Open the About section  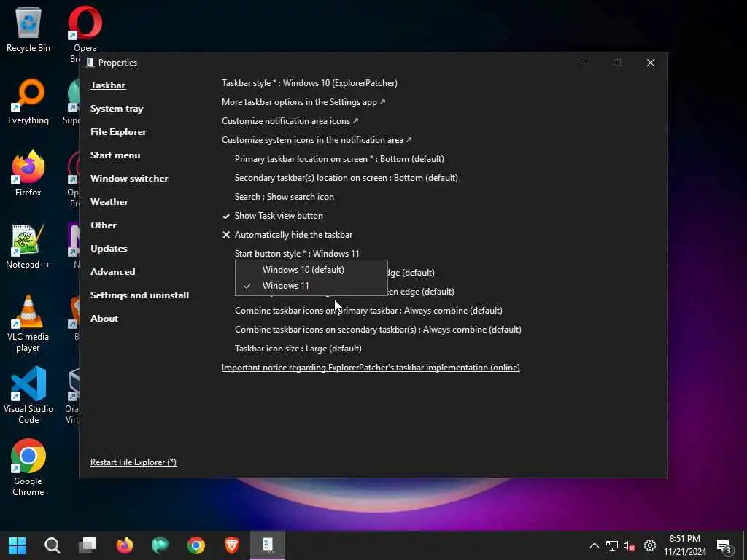tap(104, 319)
